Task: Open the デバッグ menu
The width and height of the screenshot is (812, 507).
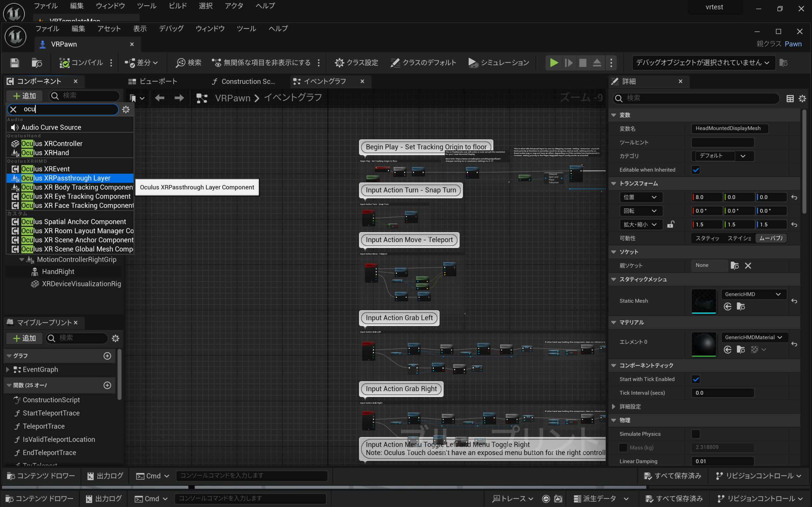Action: pos(171,29)
